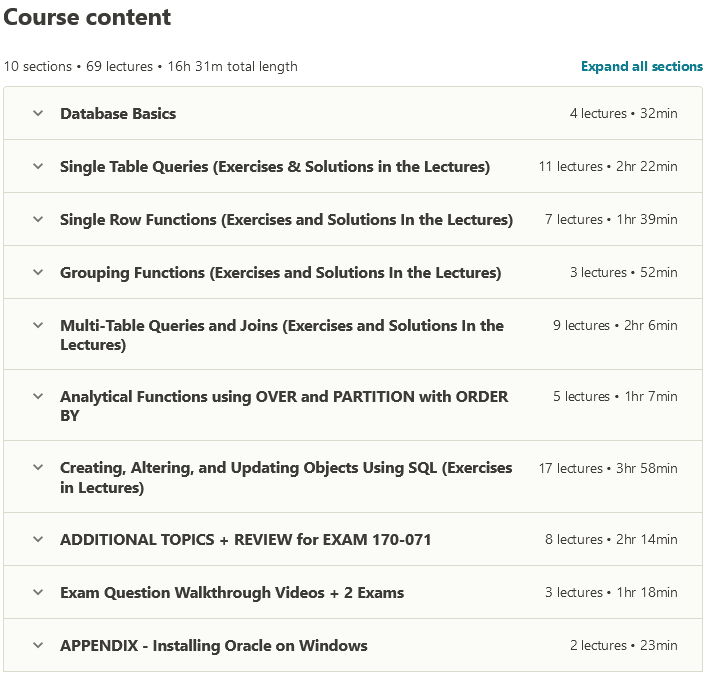Click the '17 lectures • 3hr 58min' label
Image resolution: width=709 pixels, height=679 pixels.
click(607, 468)
